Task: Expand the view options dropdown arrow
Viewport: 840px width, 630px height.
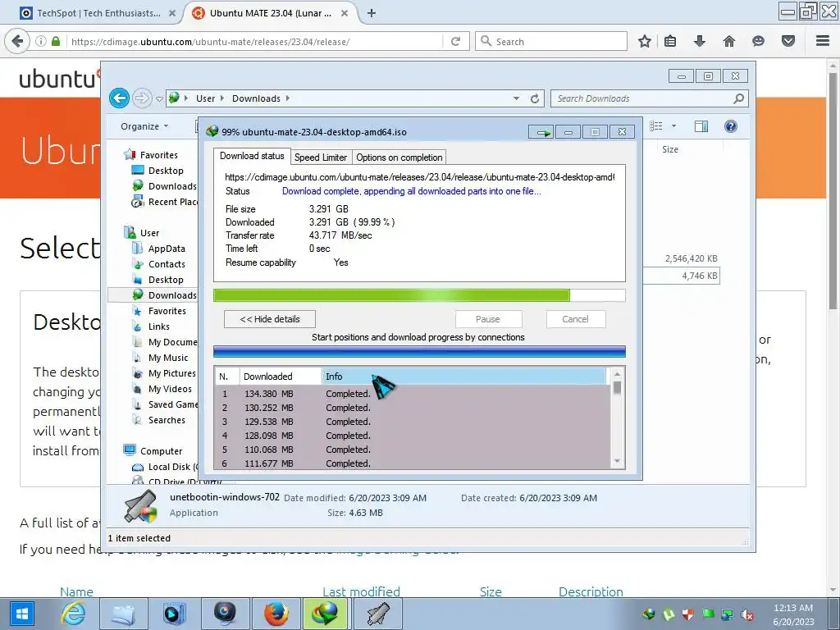Action: pos(673,126)
